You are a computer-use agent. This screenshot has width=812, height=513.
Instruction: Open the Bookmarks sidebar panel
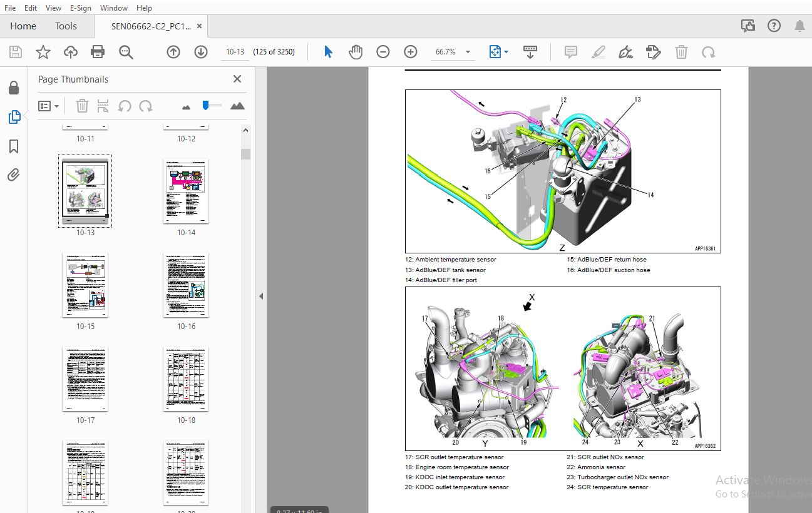coord(14,146)
